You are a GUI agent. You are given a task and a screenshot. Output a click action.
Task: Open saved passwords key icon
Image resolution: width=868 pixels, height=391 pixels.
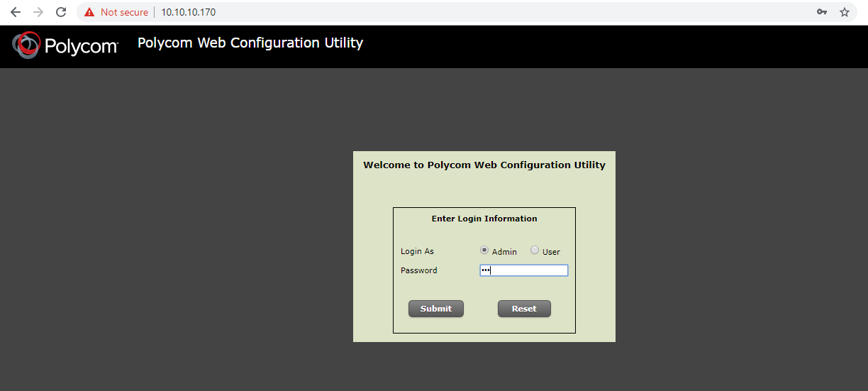822,12
